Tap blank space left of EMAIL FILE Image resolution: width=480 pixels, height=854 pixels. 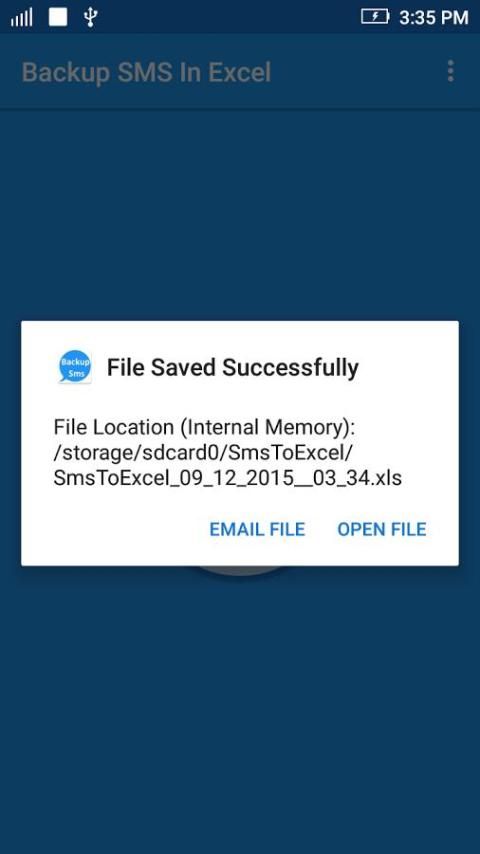point(123,529)
